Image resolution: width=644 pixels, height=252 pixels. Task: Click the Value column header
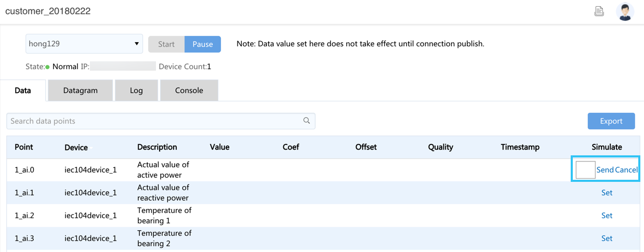[219, 147]
